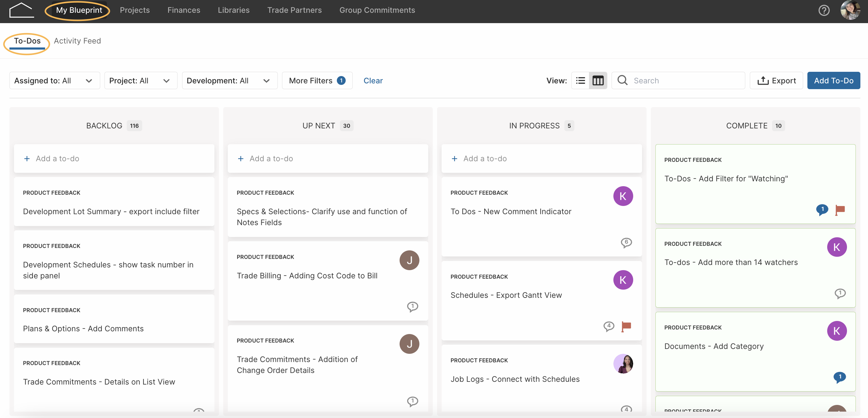Click K avatar on Documents Add Category card
Screen dimensions: 868x418
[x=837, y=331]
